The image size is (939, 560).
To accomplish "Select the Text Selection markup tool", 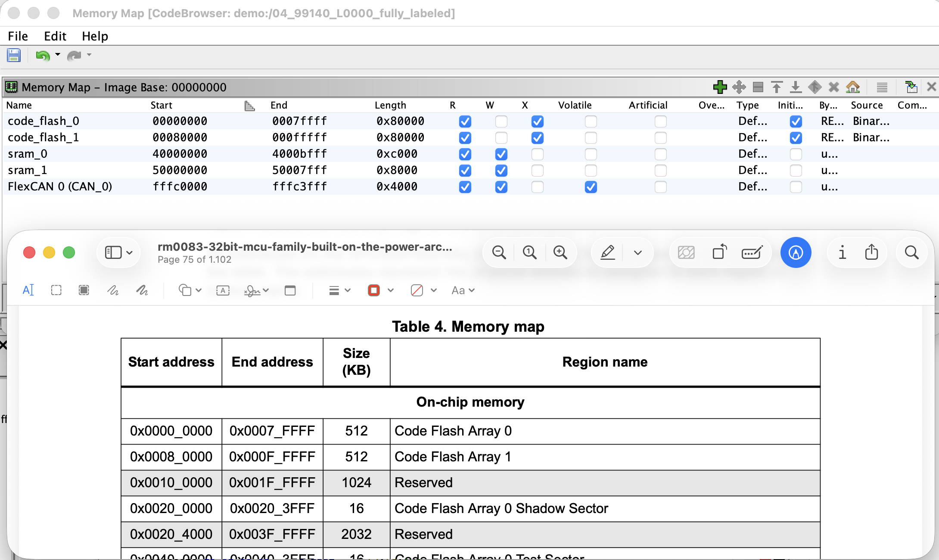I will tap(28, 290).
